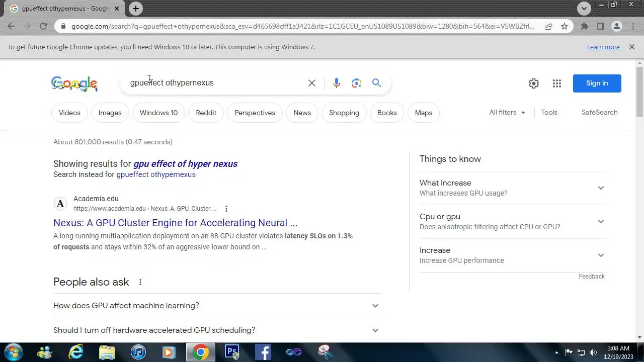Image resolution: width=644 pixels, height=362 pixels.
Task: Dismiss the Chrome update notification bar
Action: point(632,47)
